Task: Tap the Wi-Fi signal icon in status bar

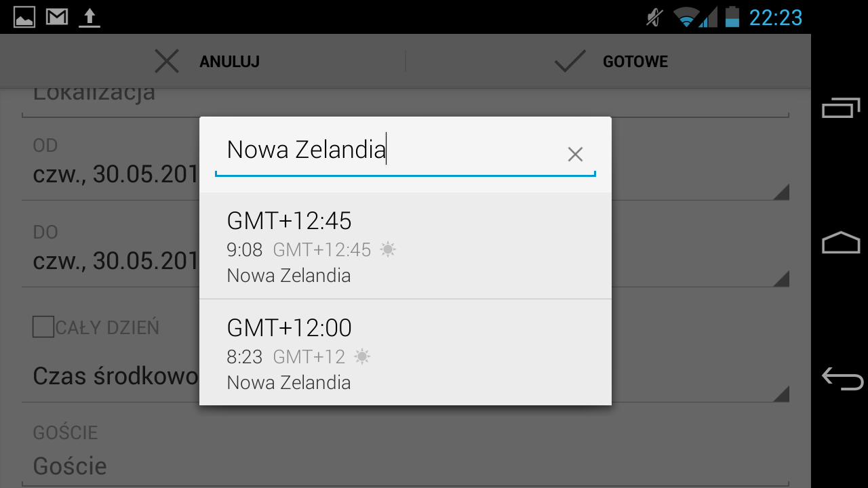Action: pos(687,17)
